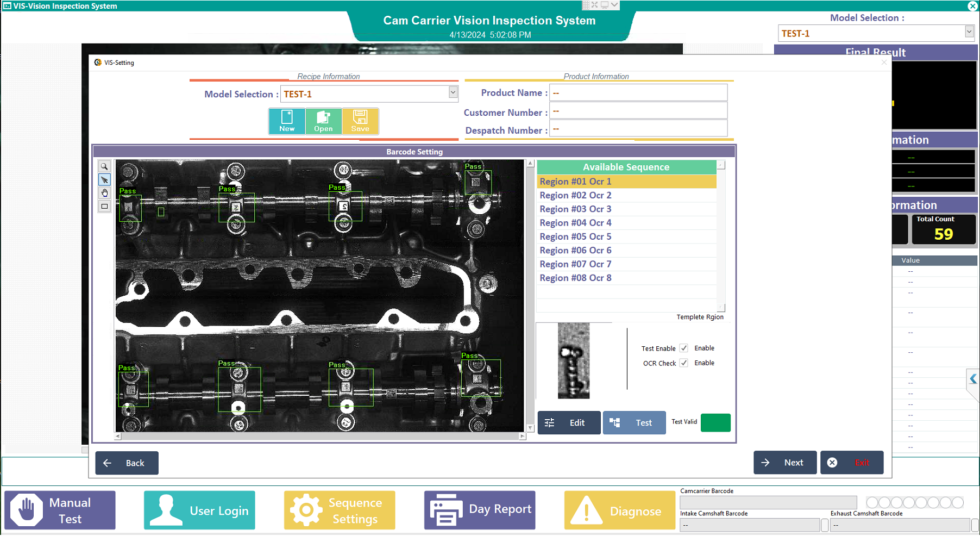The image size is (980, 536).
Task: Click the Next button
Action: pyautogui.click(x=784, y=463)
